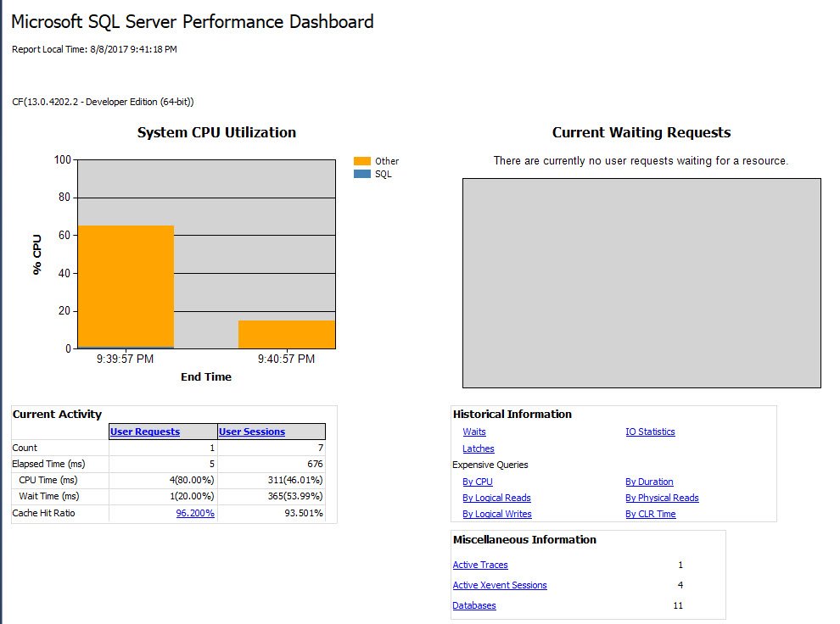The height and width of the screenshot is (624, 840).
Task: Click the 1(20.00%) wait time value
Action: click(192, 496)
